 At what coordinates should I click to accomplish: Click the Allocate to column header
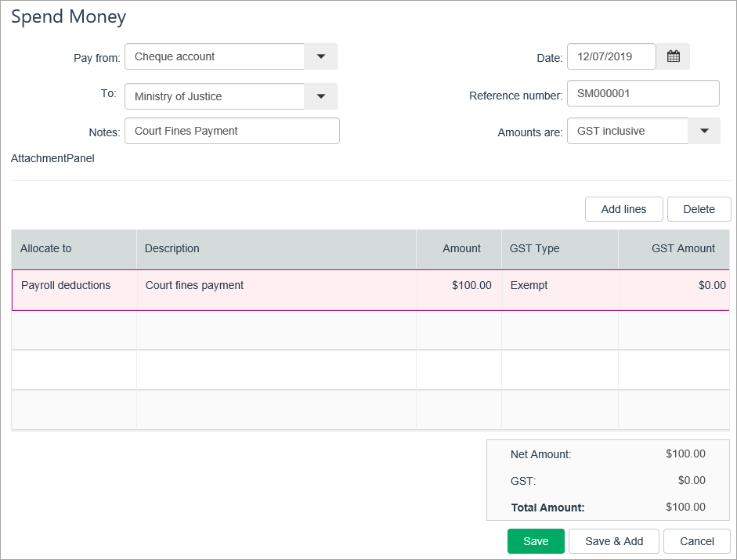coord(74,248)
